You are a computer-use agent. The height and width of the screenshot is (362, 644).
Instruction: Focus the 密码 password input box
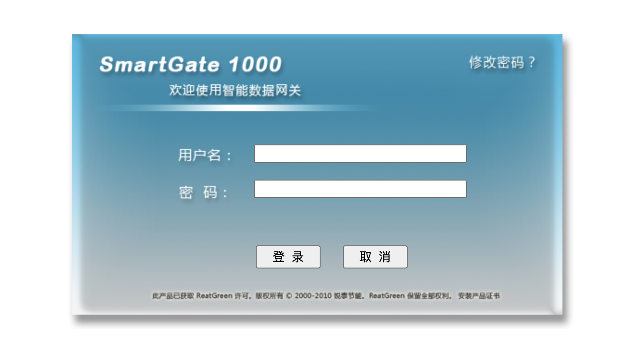tap(360, 189)
